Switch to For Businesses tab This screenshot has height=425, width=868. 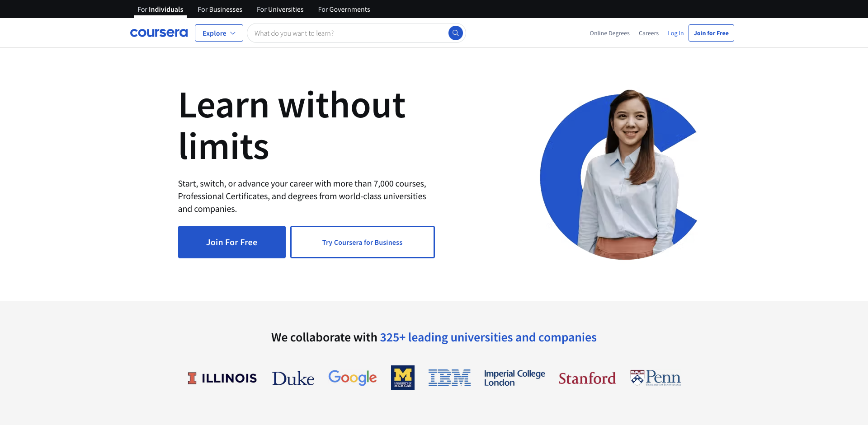(x=220, y=9)
